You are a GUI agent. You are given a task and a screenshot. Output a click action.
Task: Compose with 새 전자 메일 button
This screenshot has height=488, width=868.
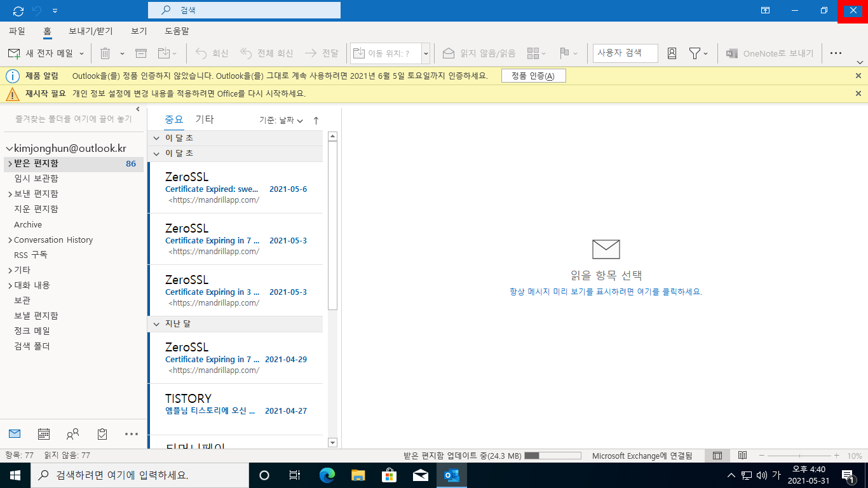coord(40,53)
